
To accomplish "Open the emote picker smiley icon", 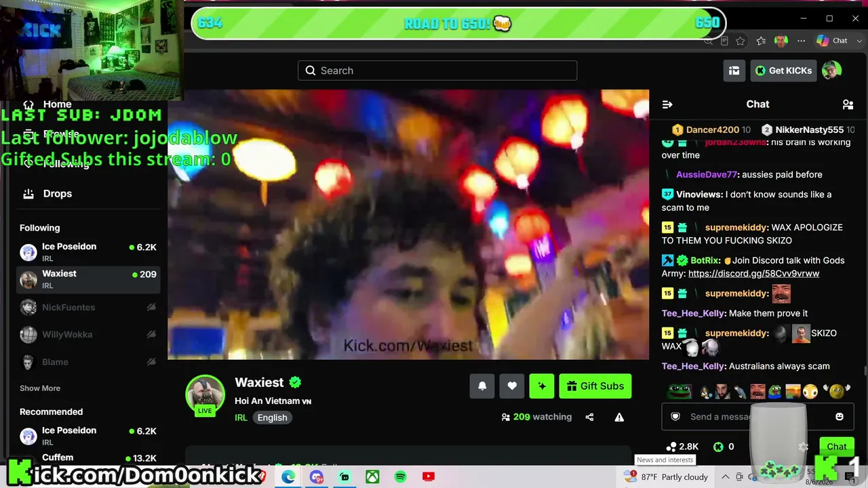I will coord(840,417).
